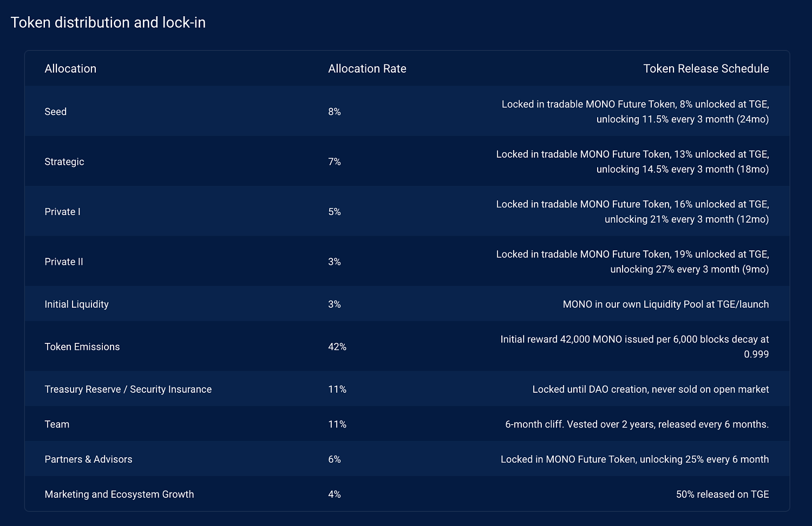Select the 6-month cliff Team vesting description
812x526 pixels.
point(637,424)
